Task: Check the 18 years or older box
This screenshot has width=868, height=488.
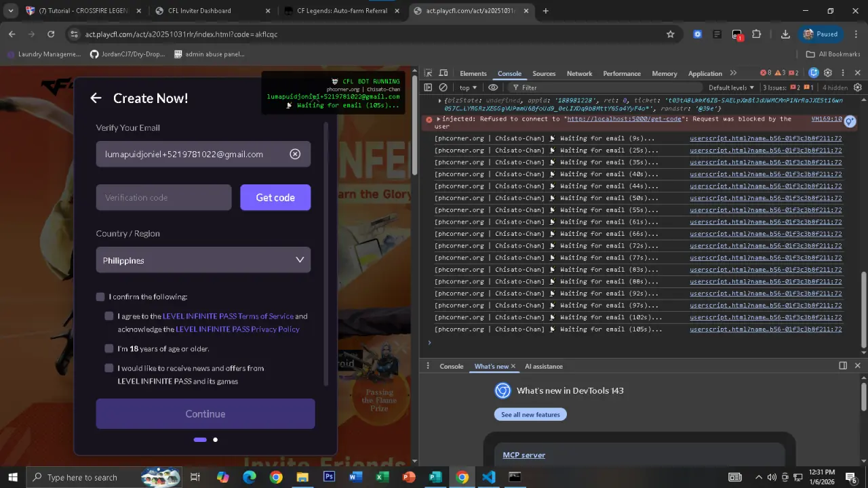Action: pos(109,348)
